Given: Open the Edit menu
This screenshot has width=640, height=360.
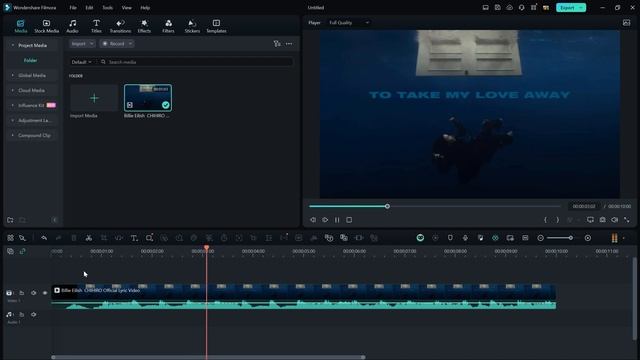Looking at the screenshot, I should coord(89,7).
